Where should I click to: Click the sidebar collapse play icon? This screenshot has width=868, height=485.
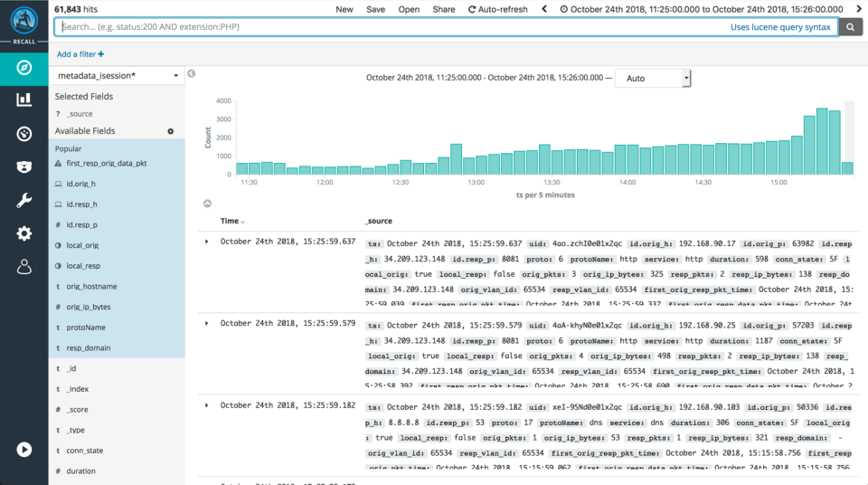click(x=24, y=450)
